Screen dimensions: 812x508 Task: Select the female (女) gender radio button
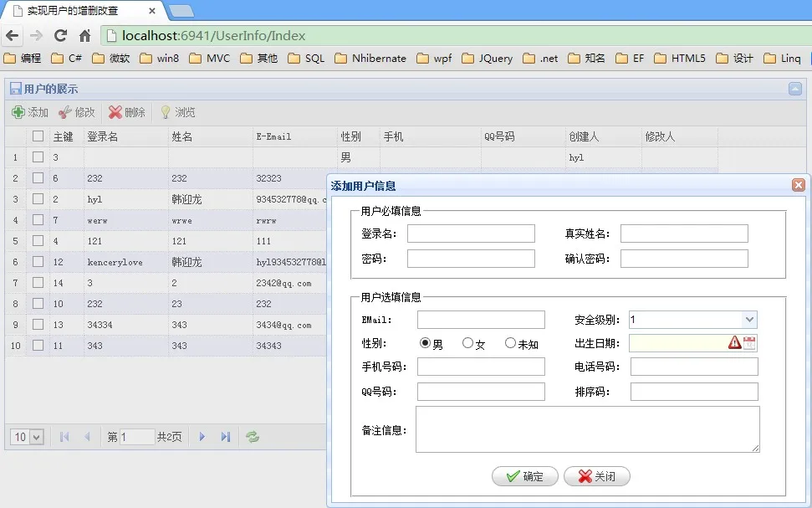pyautogui.click(x=467, y=343)
